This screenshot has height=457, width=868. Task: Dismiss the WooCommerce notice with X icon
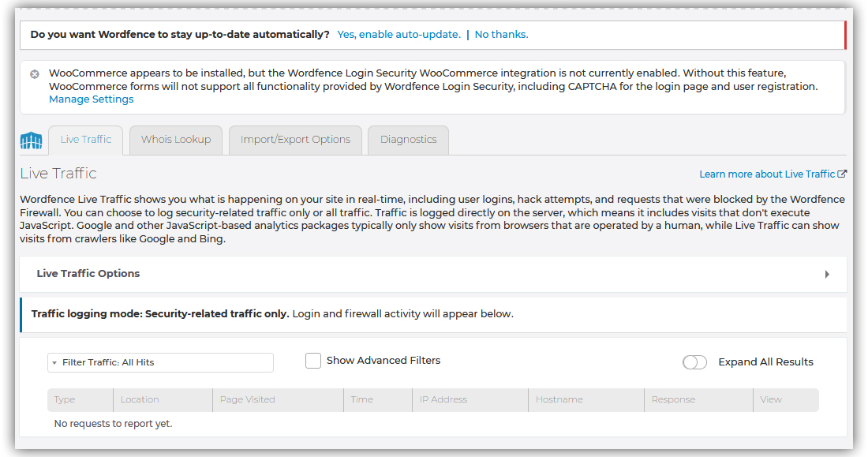(34, 74)
